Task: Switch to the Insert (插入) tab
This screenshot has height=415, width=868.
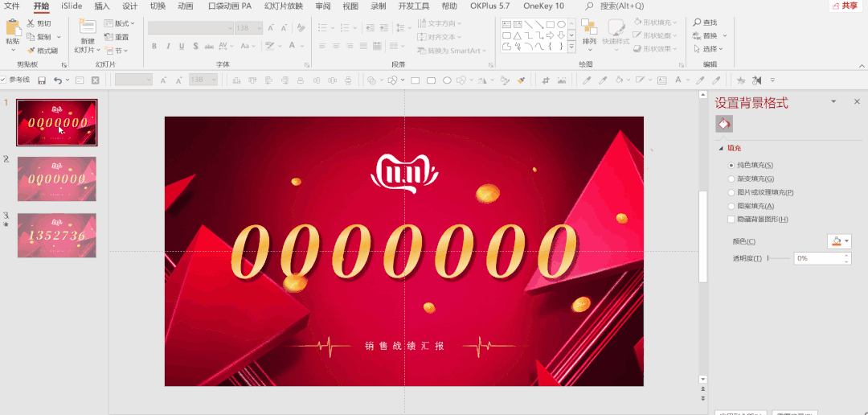Action: [102, 6]
